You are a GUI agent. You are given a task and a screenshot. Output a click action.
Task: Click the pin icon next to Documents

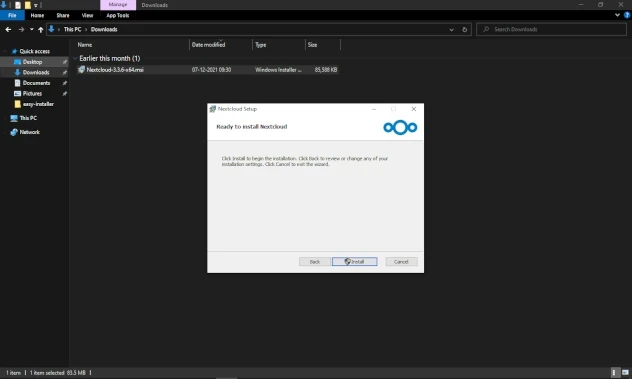tap(64, 83)
